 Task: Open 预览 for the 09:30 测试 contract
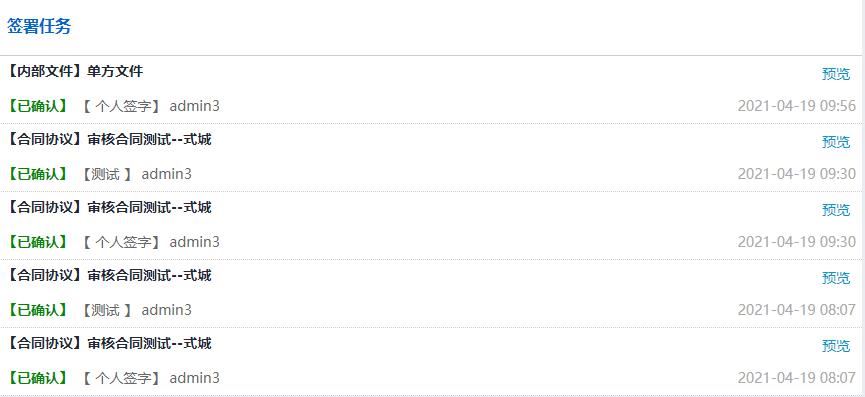(836, 142)
